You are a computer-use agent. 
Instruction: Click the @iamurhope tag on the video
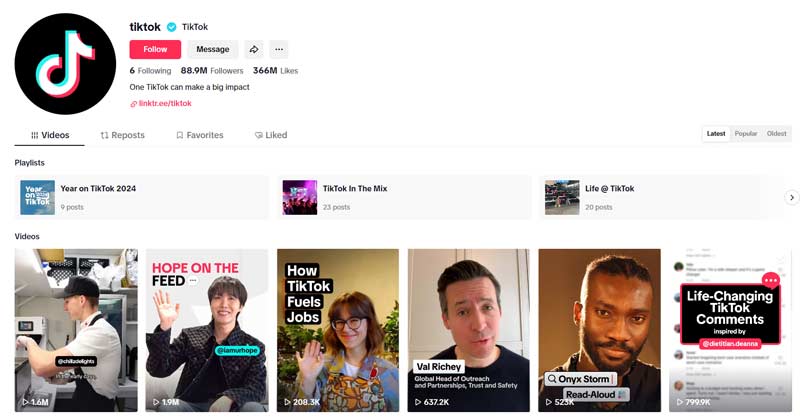[237, 351]
